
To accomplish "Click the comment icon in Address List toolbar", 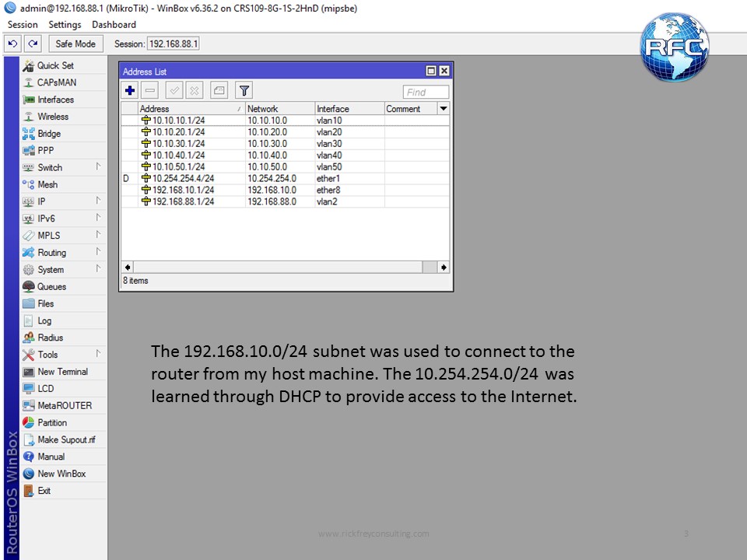I will (x=219, y=90).
